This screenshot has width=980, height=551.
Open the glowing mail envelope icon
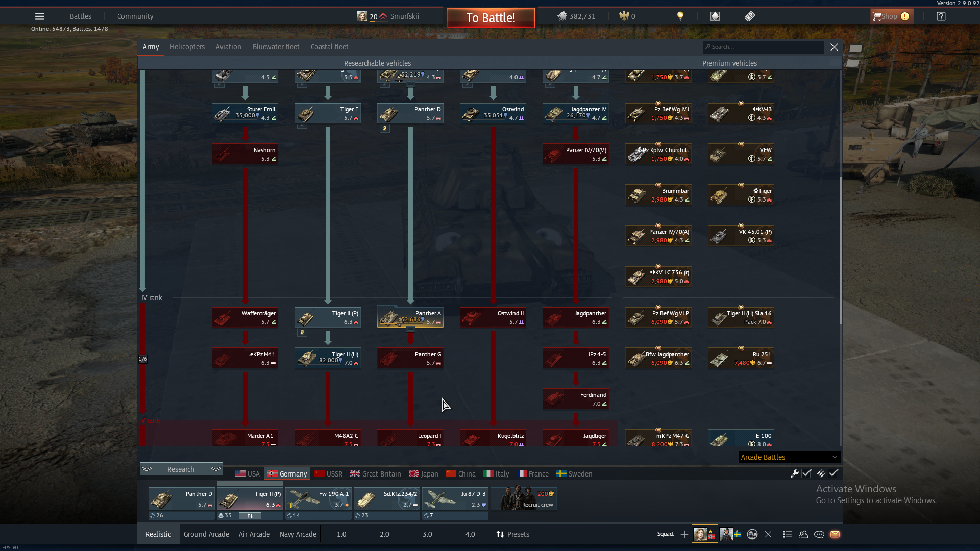click(835, 534)
